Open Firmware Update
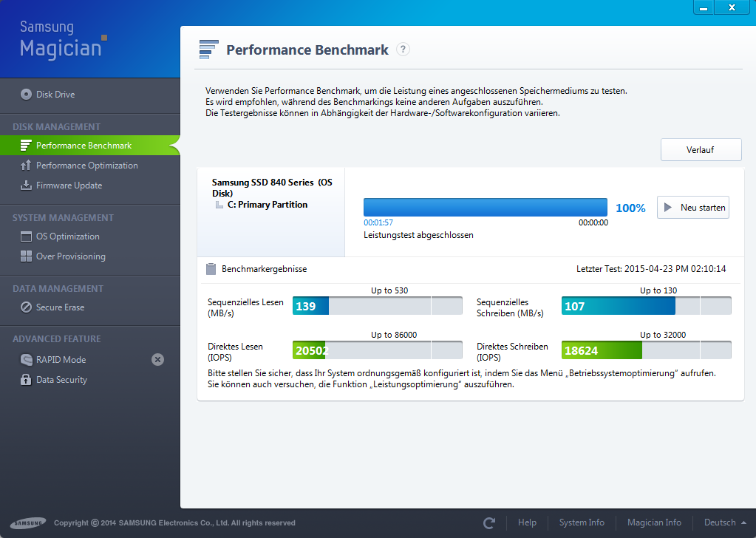The image size is (756, 538). [69, 185]
